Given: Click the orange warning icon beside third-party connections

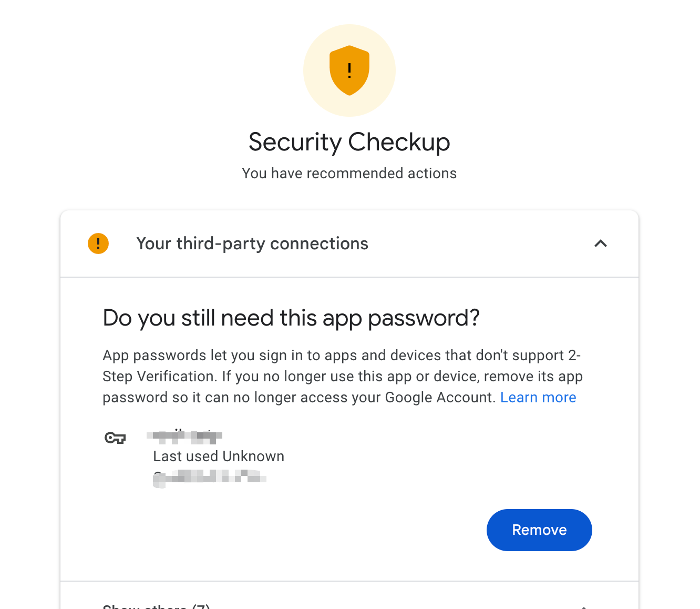Looking at the screenshot, I should tap(98, 243).
